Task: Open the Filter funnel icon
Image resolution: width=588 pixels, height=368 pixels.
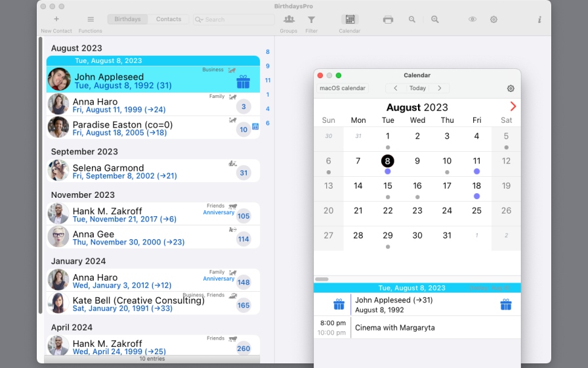Action: click(311, 20)
